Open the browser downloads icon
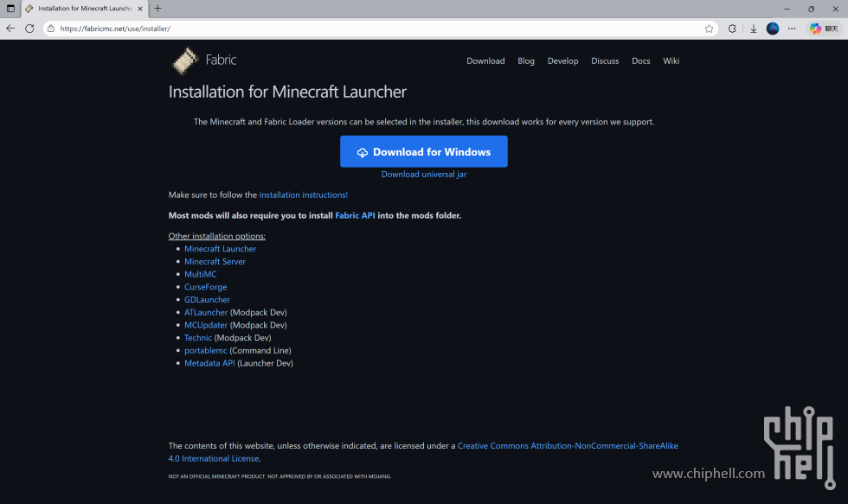The height and width of the screenshot is (504, 848). (754, 29)
